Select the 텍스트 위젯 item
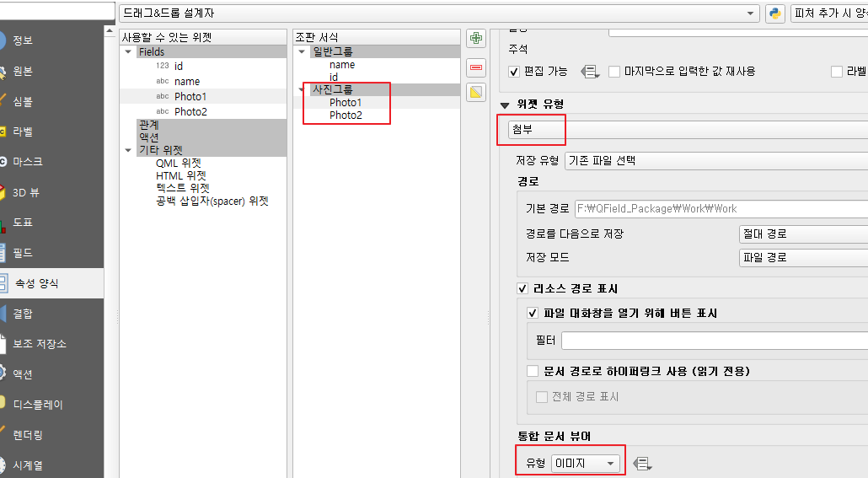Viewport: 868px width, 478px height. (182, 188)
